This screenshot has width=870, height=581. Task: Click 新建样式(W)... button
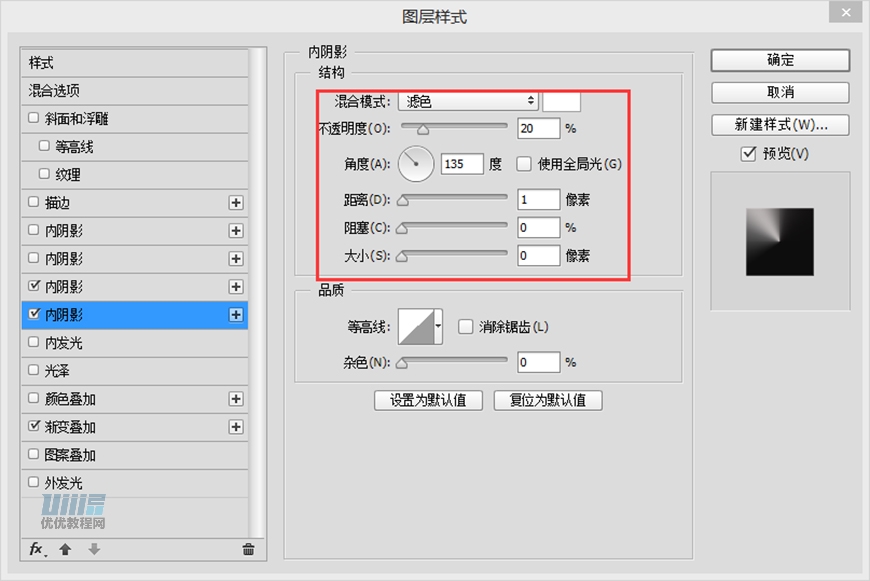780,124
